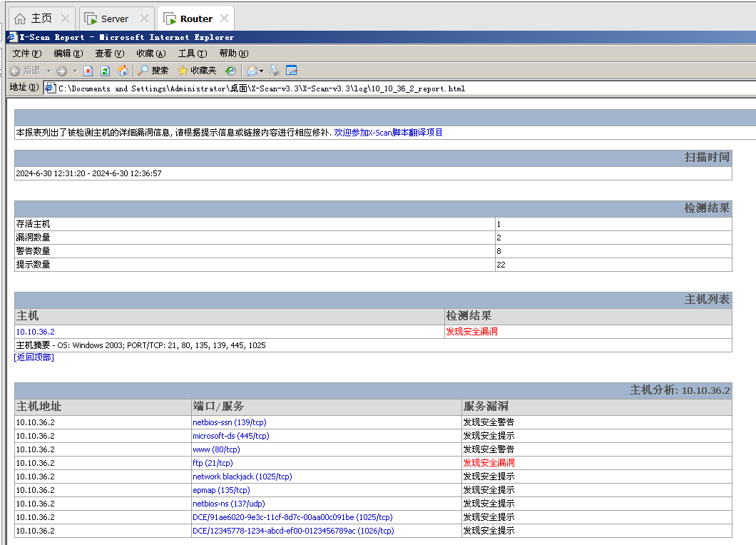Click the 服务漏洞 column header
The image size is (756, 545).
[486, 406]
